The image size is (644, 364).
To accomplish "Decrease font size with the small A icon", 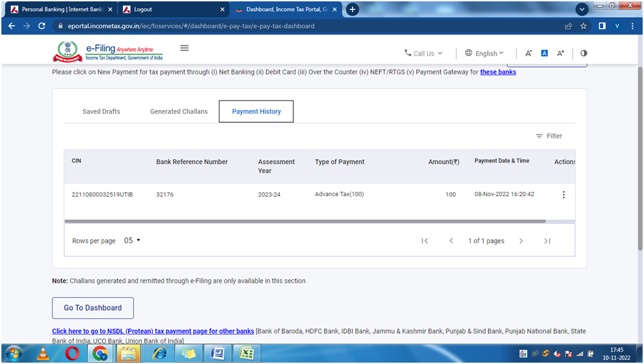I will 529,53.
